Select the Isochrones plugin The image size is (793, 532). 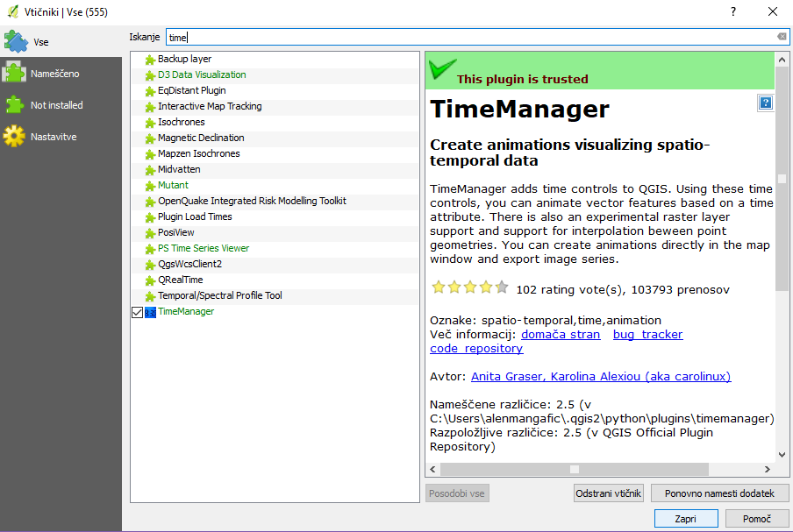[x=275, y=122]
